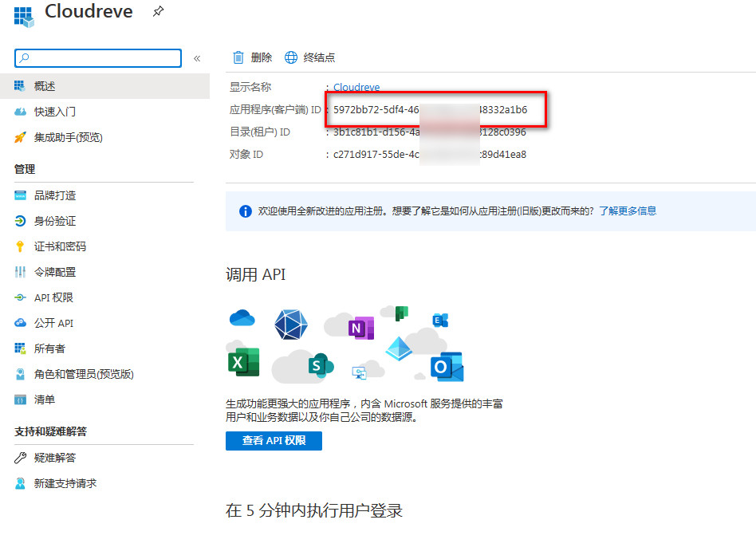Click the yellow key icon
This screenshot has width=756, height=555.
click(x=20, y=246)
